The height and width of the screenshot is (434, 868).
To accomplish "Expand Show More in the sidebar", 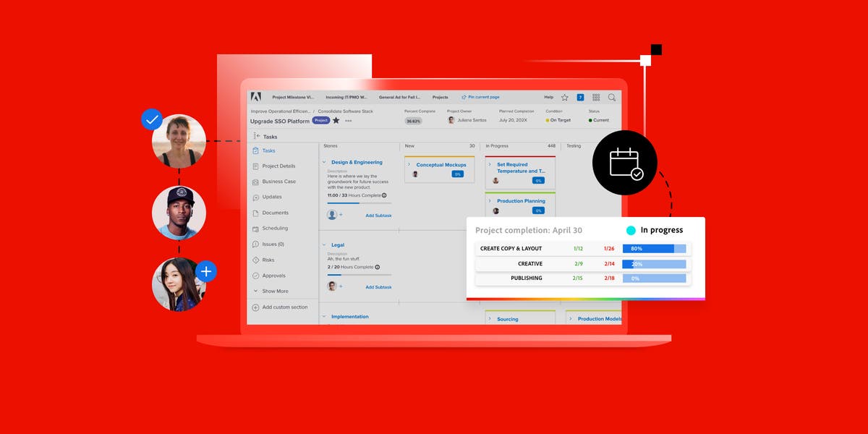I will coord(275,292).
